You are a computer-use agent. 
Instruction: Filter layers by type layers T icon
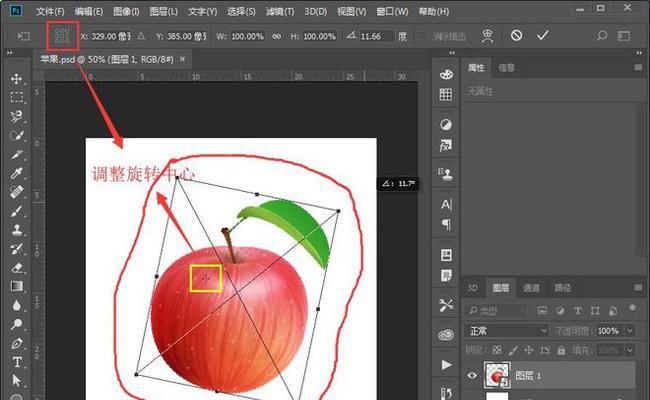577,310
